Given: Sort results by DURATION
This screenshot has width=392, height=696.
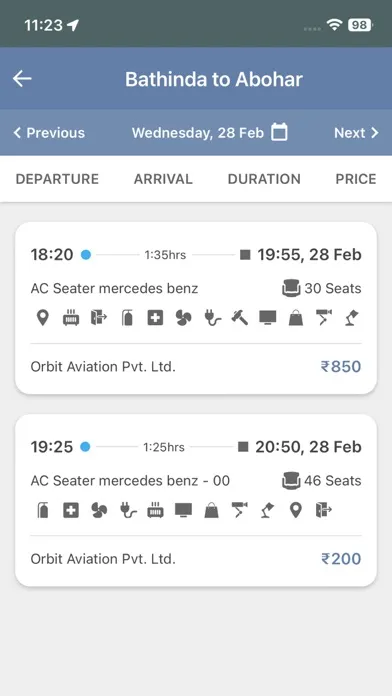Looking at the screenshot, I should click(264, 179).
